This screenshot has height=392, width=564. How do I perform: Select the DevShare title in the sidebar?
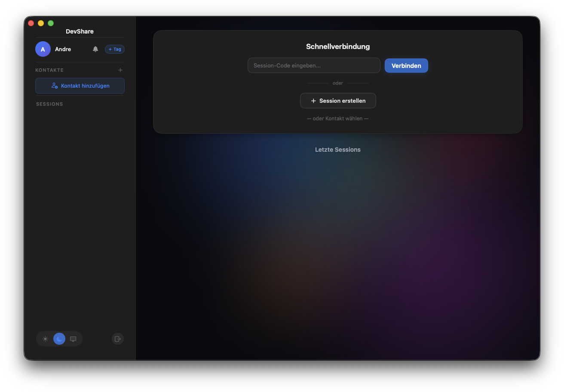80,31
